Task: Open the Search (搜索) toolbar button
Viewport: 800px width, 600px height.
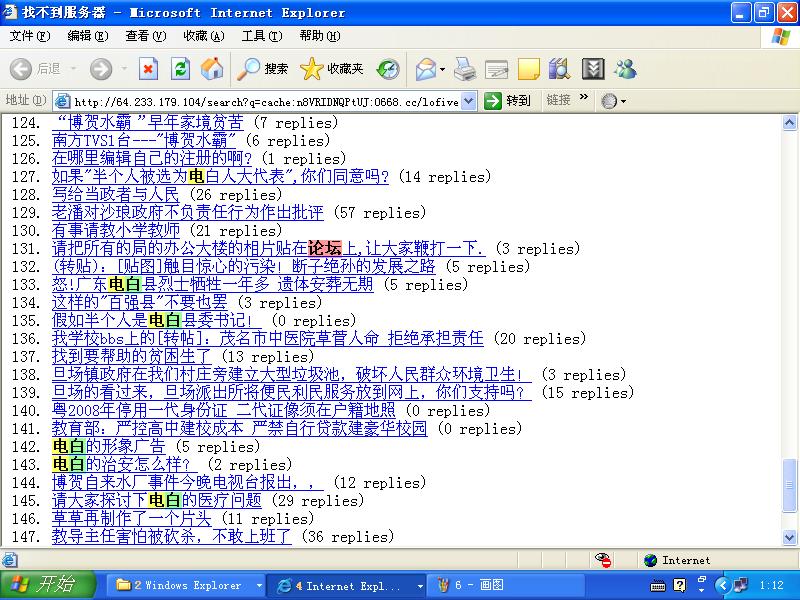Action: (x=263, y=69)
